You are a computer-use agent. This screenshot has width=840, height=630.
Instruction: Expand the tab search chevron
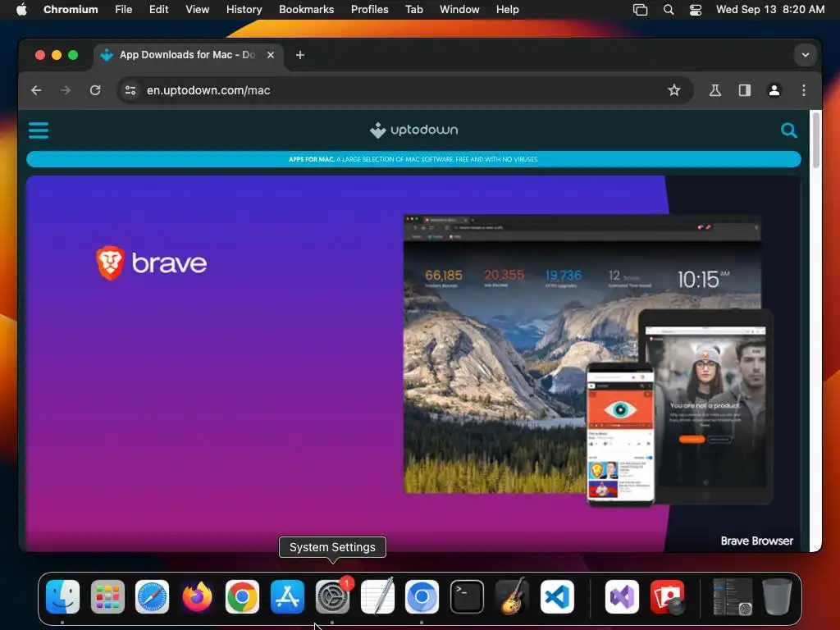coord(806,55)
